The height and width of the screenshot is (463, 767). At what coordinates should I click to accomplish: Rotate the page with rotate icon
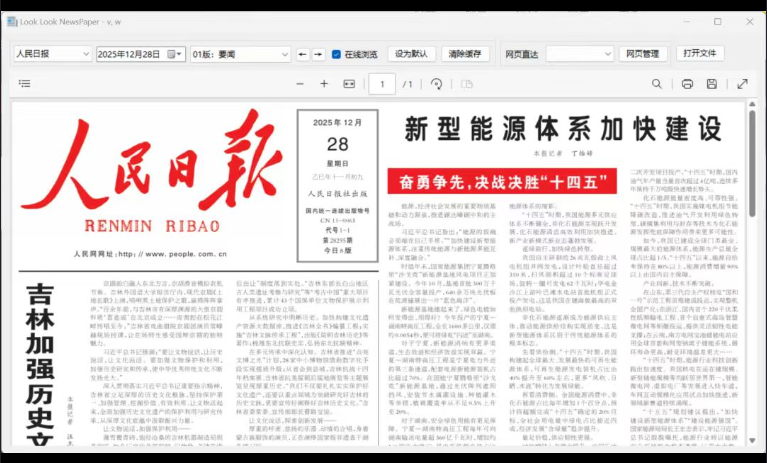coord(436,84)
